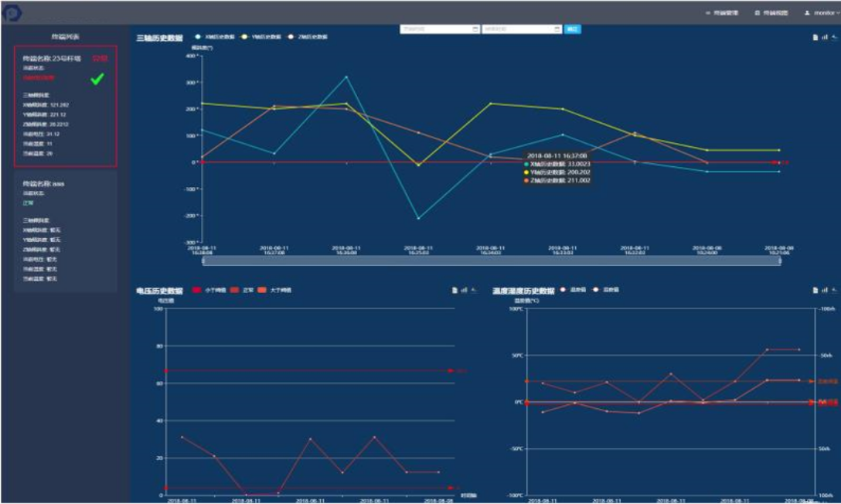Toggle X-axis history data legend series
841x504 pixels.
[x=218, y=36]
